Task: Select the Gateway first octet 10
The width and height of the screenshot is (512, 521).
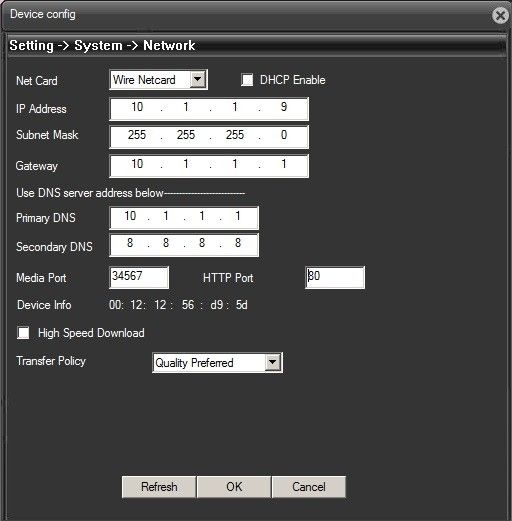Action: coord(137,164)
